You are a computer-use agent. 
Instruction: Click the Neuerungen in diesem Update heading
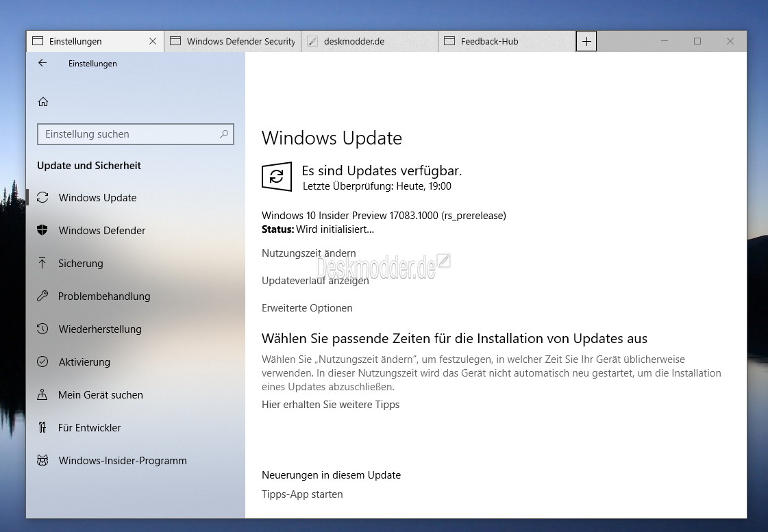click(331, 474)
